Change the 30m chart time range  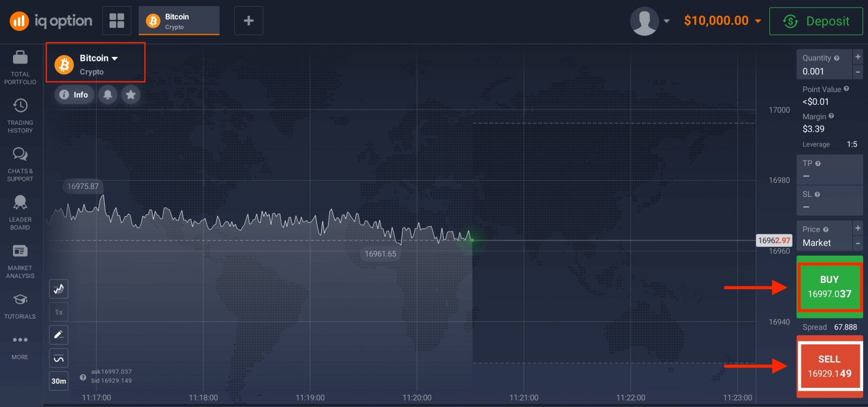click(59, 381)
